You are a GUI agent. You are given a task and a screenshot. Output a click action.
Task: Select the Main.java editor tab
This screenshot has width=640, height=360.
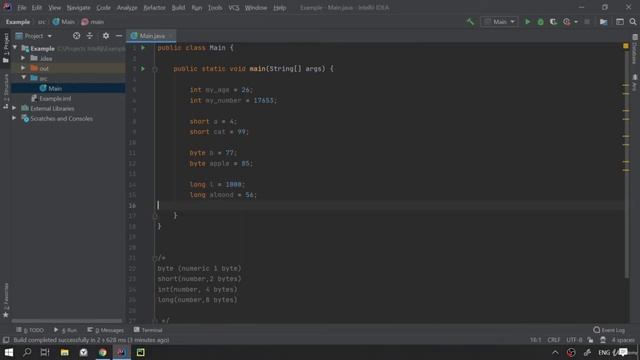pyautogui.click(x=151, y=36)
